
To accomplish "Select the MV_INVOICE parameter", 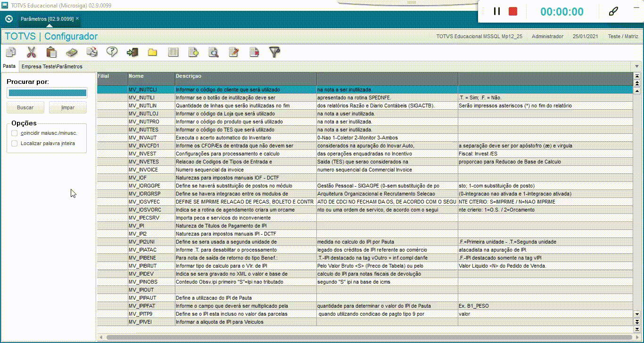I will click(x=365, y=170).
